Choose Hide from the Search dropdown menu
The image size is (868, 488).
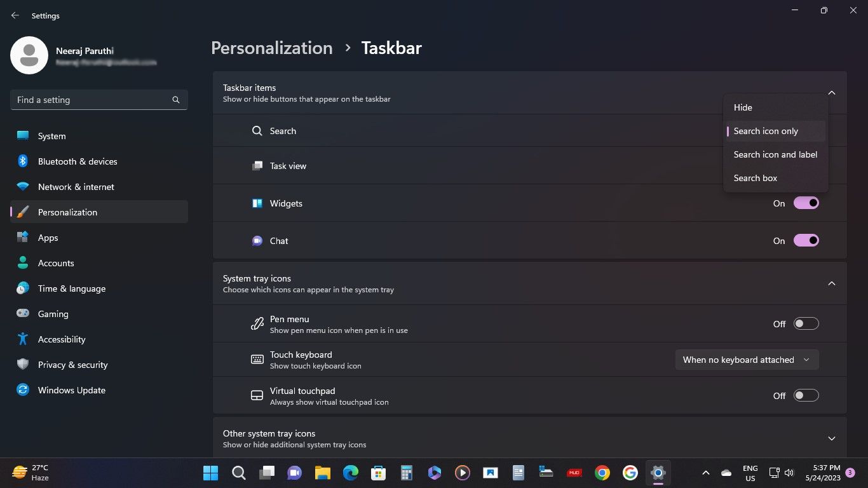pos(742,107)
